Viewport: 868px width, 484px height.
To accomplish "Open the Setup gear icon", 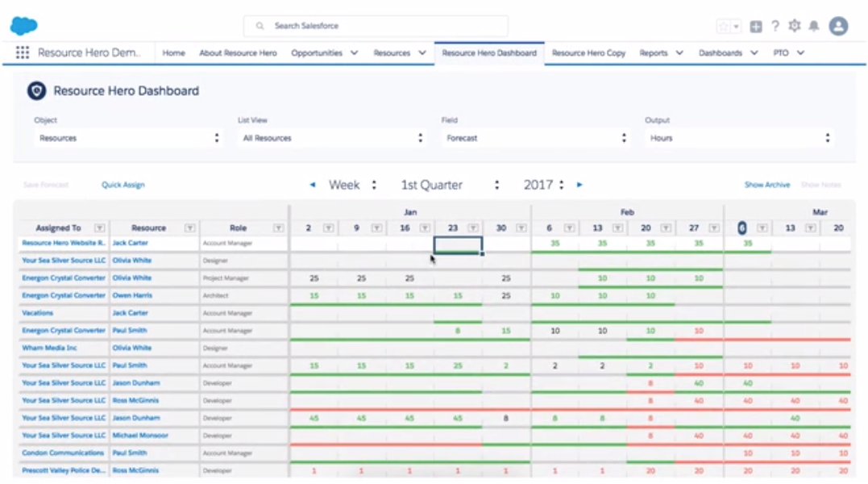I will point(794,26).
